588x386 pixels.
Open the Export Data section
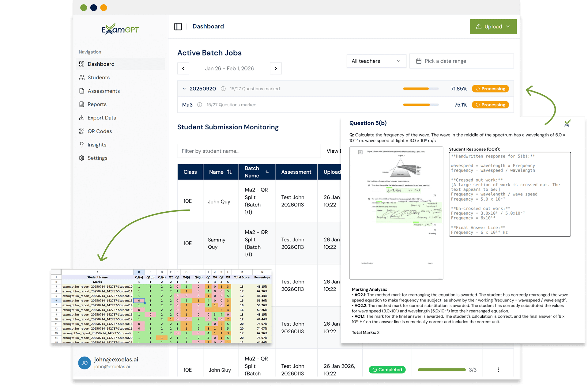click(102, 118)
